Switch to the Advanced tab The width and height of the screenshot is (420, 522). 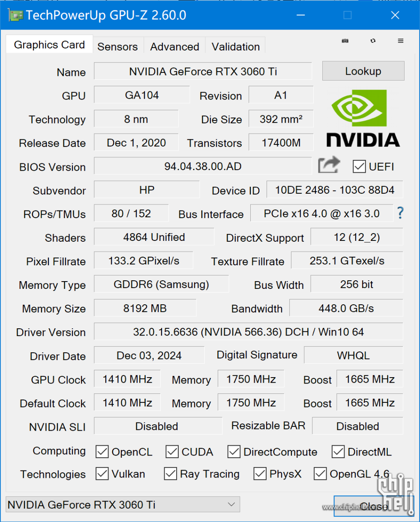(x=174, y=46)
